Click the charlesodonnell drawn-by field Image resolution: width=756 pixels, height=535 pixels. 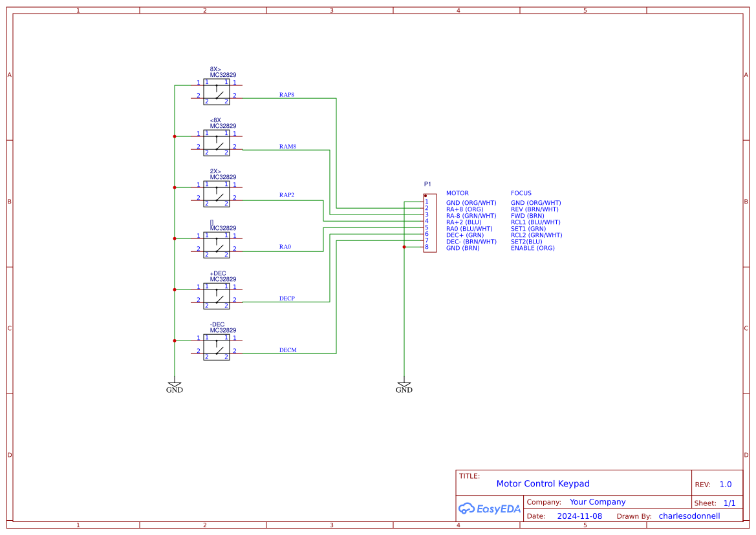(689, 516)
